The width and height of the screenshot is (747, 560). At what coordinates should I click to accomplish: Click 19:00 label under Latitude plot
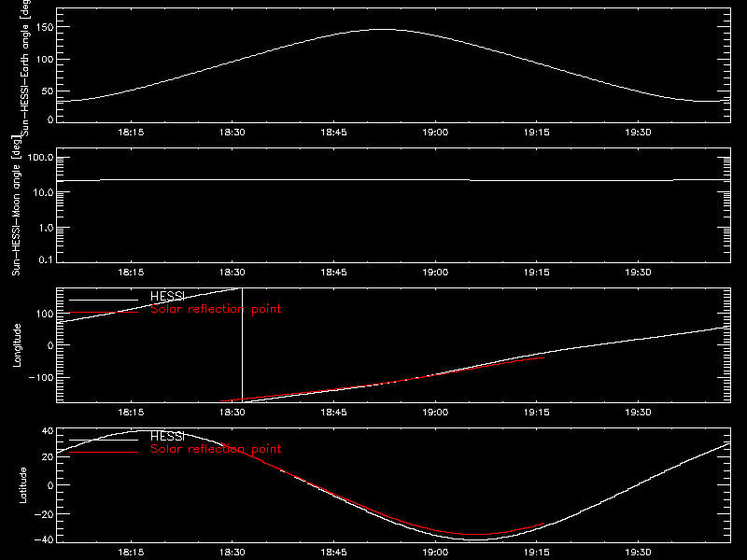435,553
